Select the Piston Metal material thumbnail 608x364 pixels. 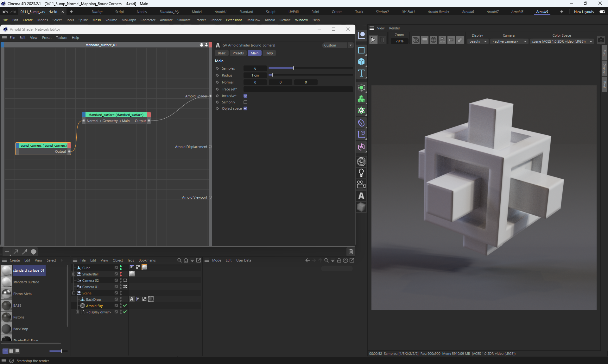6,294
